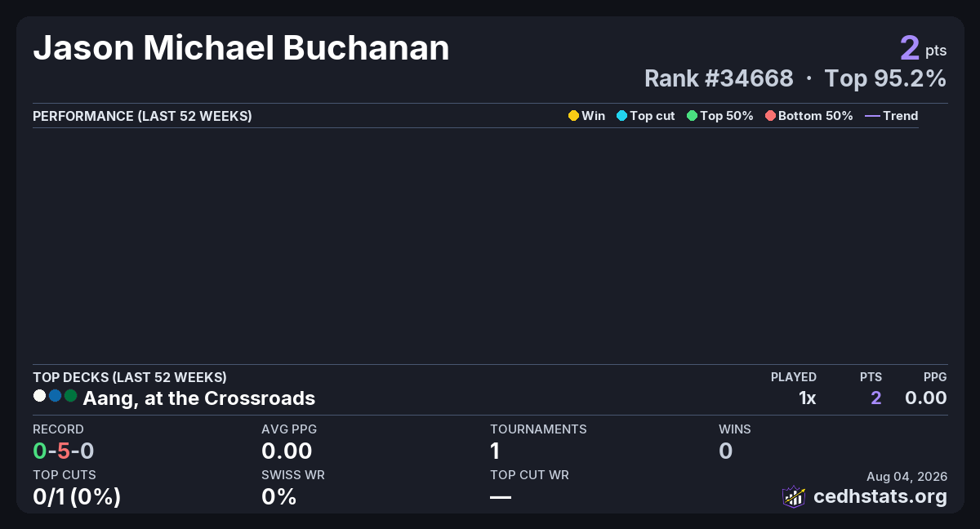Click the cyan Top cut legend dot

(x=621, y=116)
